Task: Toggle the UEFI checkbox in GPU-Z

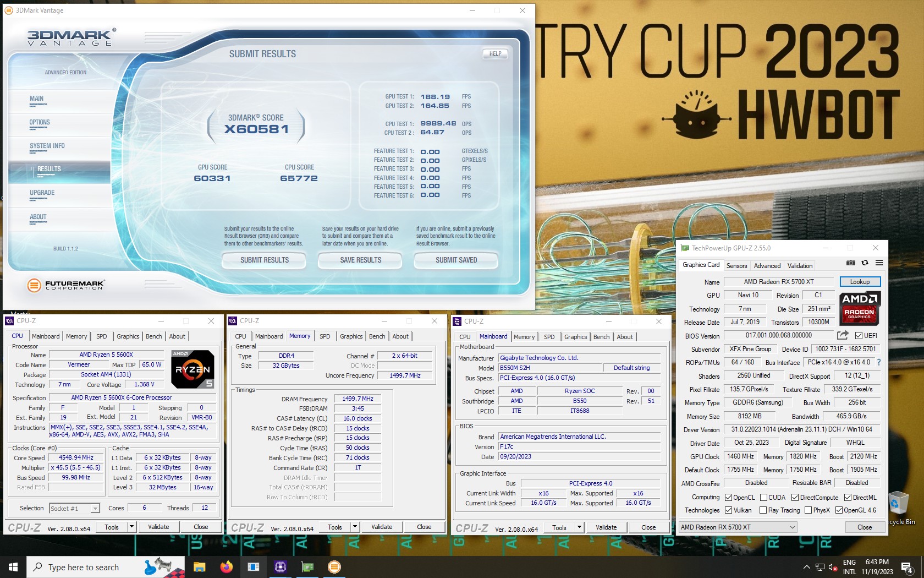Action: (x=859, y=335)
